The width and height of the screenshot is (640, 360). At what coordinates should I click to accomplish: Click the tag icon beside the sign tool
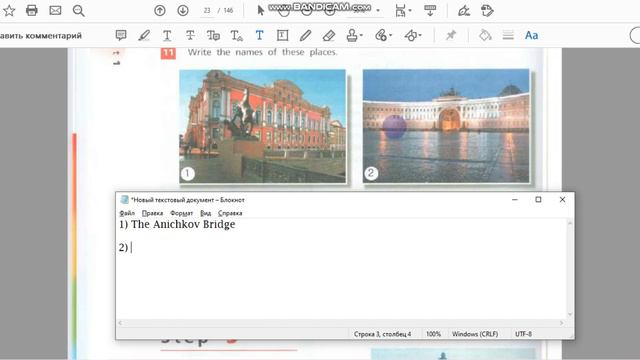point(487,11)
